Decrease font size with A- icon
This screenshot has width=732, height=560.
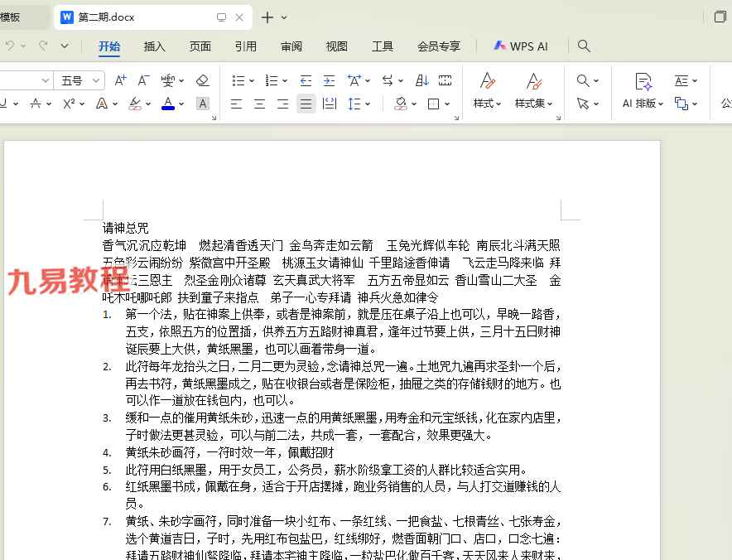(x=143, y=80)
